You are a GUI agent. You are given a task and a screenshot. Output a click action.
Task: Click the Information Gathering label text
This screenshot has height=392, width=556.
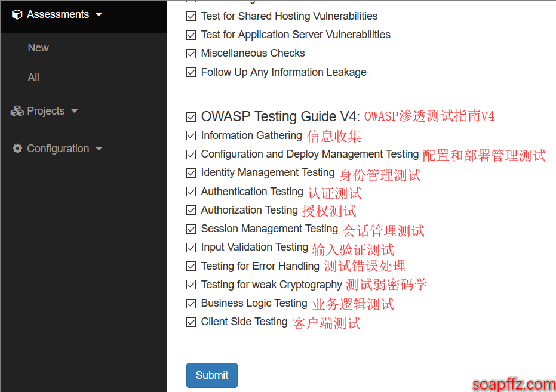(251, 135)
